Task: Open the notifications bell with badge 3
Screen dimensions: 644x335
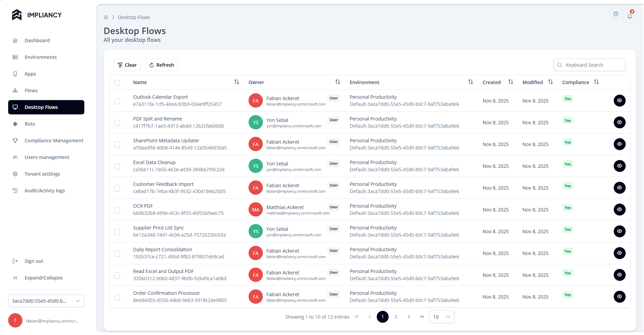Action: [629, 16]
